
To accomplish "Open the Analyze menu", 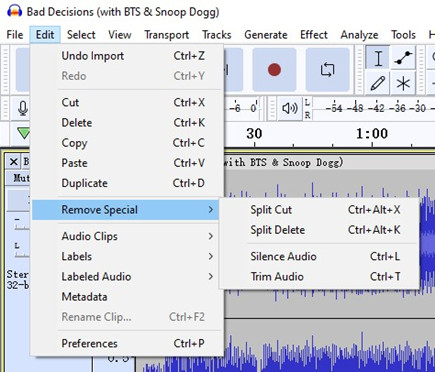I will [x=359, y=35].
